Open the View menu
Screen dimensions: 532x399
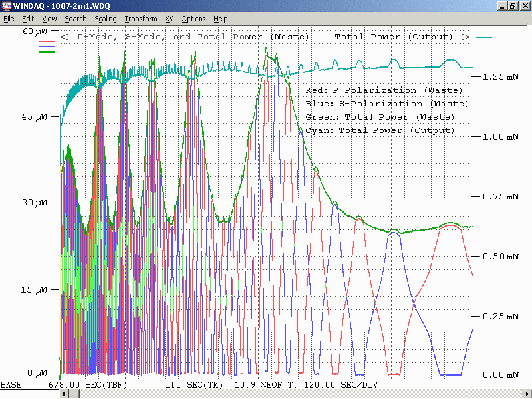click(x=49, y=19)
